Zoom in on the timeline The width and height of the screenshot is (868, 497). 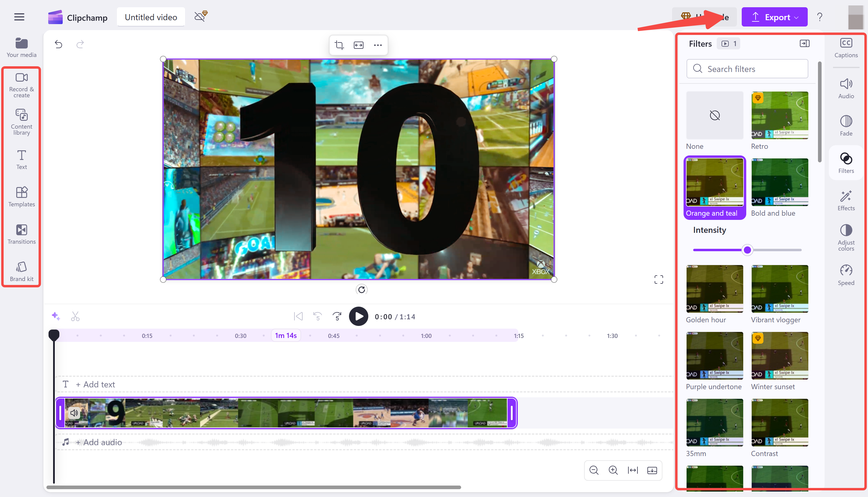[613, 470]
